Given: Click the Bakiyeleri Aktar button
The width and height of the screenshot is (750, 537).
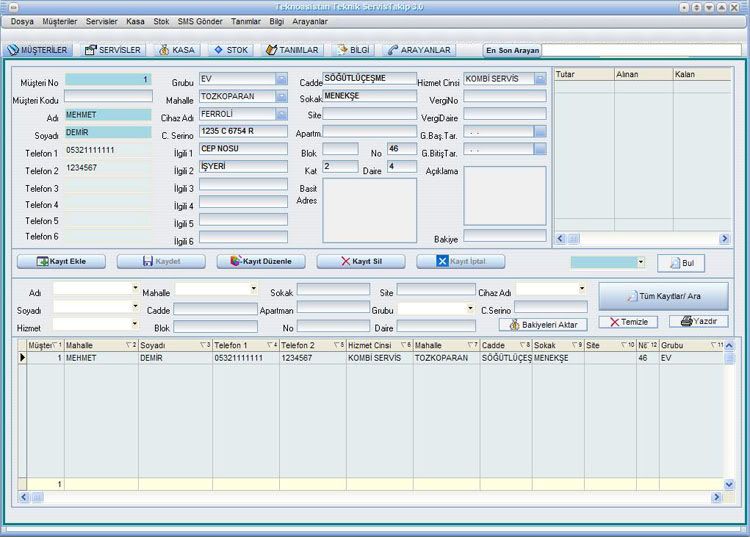Looking at the screenshot, I should [x=543, y=325].
